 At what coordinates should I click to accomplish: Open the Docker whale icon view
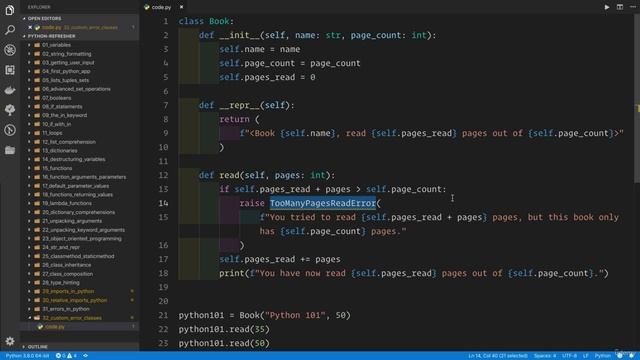pos(10,90)
